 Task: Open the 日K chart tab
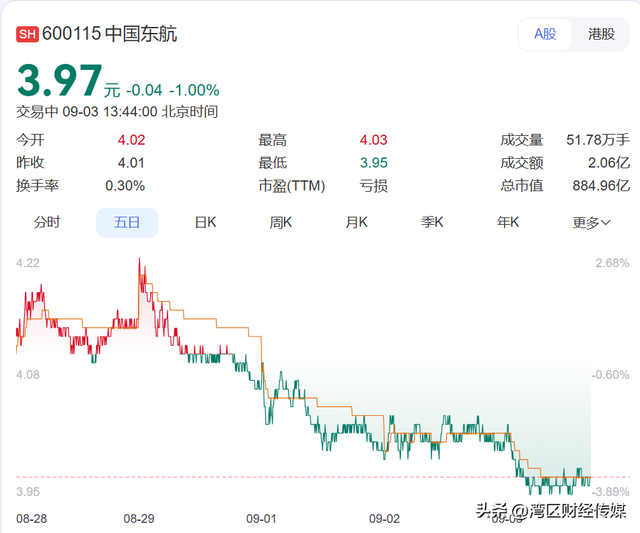click(x=205, y=222)
